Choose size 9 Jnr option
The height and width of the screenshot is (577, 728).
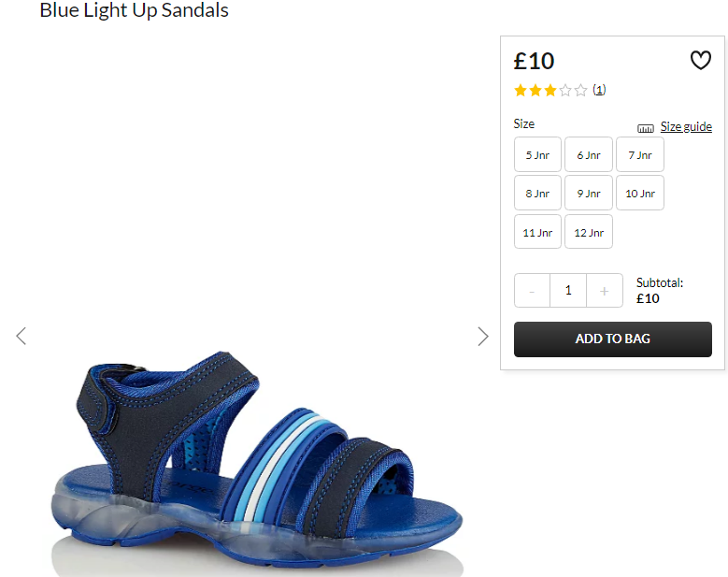(x=589, y=193)
